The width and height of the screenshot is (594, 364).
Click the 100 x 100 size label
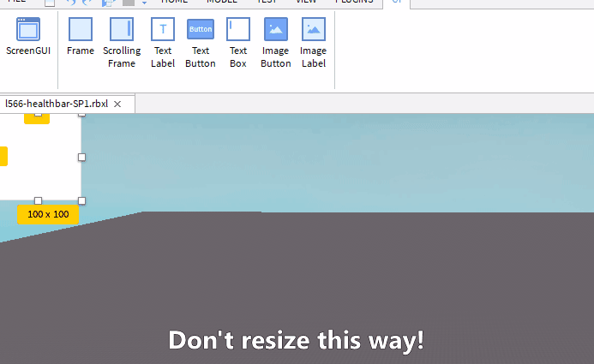(48, 214)
